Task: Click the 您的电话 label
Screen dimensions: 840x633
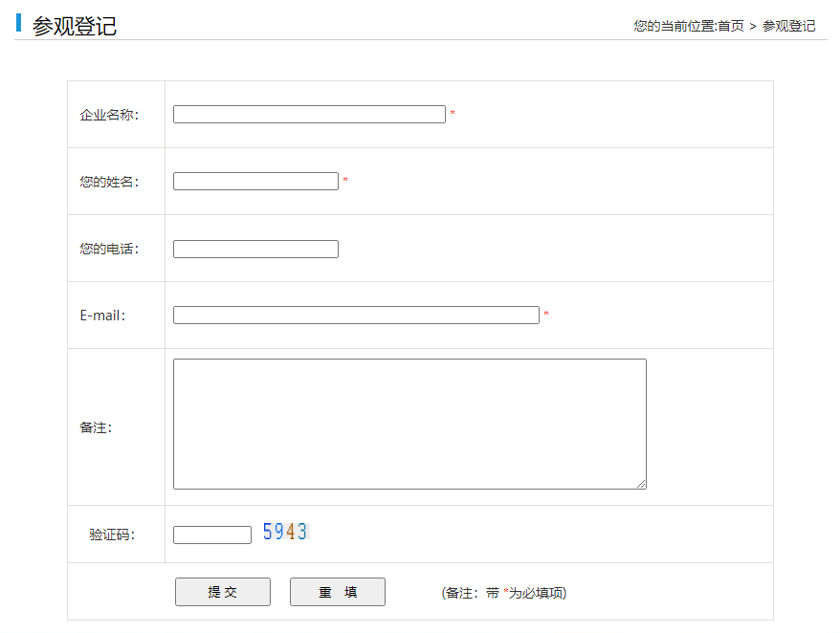Action: click(x=109, y=249)
